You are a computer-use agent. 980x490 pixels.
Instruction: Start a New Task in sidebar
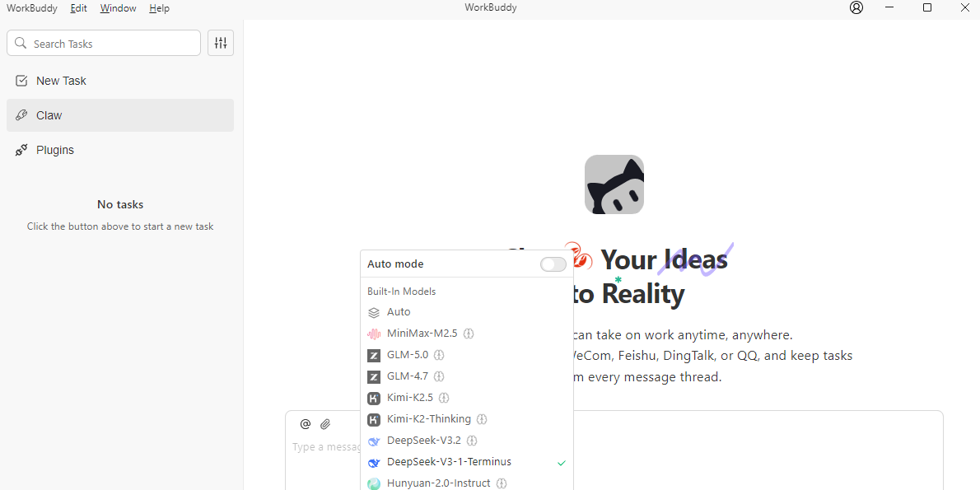pos(61,81)
